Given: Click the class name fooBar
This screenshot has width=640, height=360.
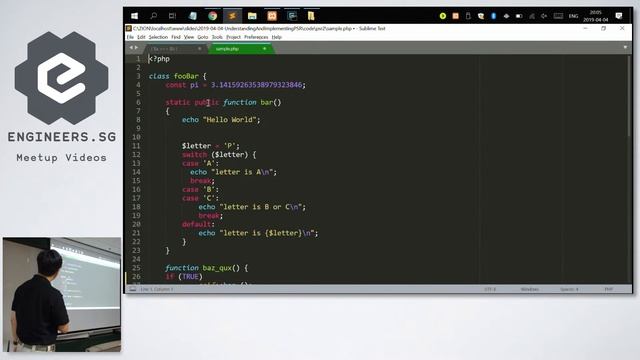Looking at the screenshot, I should (186, 76).
